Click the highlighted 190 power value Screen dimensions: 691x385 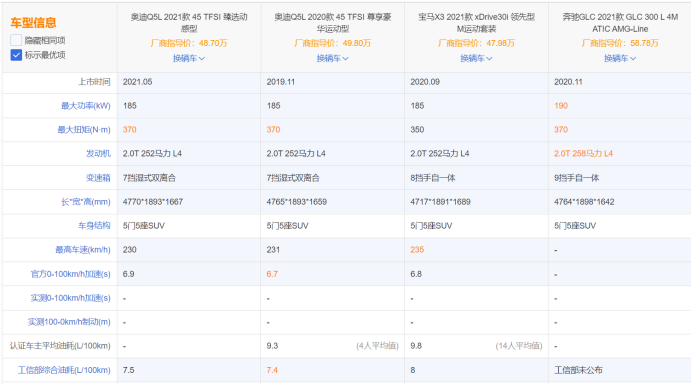pyautogui.click(x=561, y=106)
